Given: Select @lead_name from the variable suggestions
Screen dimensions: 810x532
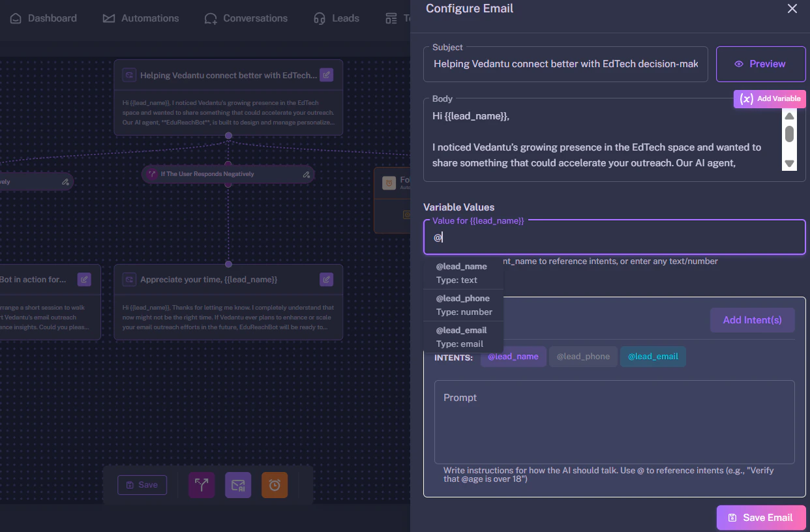Looking at the screenshot, I should pyautogui.click(x=462, y=272).
